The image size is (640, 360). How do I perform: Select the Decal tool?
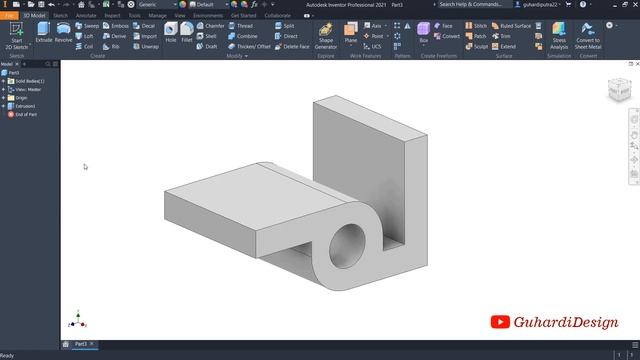[144, 26]
